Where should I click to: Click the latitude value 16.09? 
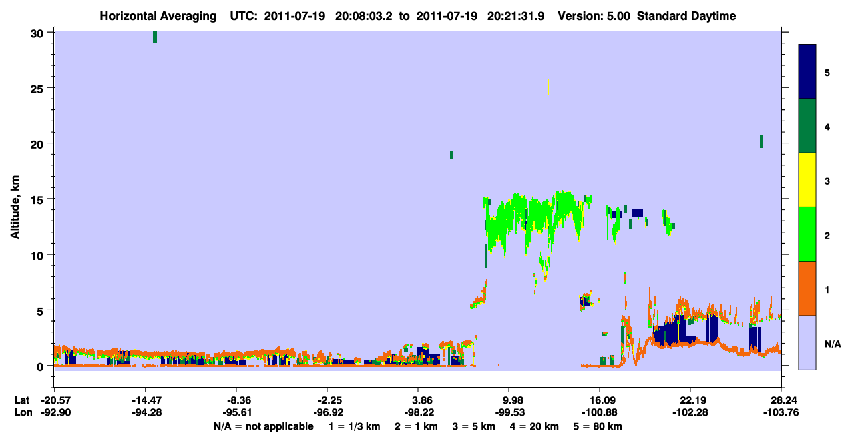pyautogui.click(x=600, y=400)
